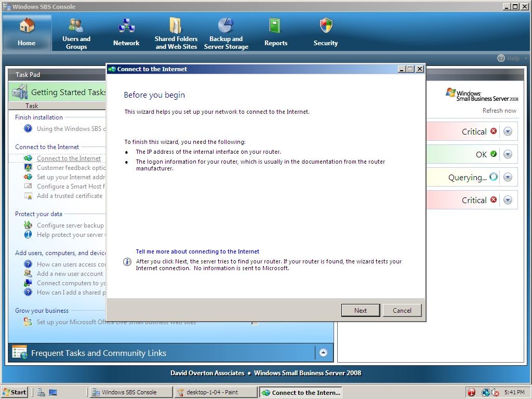The image size is (532, 399).
Task: Click the Configure a Smart Host envelope icon
Action: pos(28,187)
